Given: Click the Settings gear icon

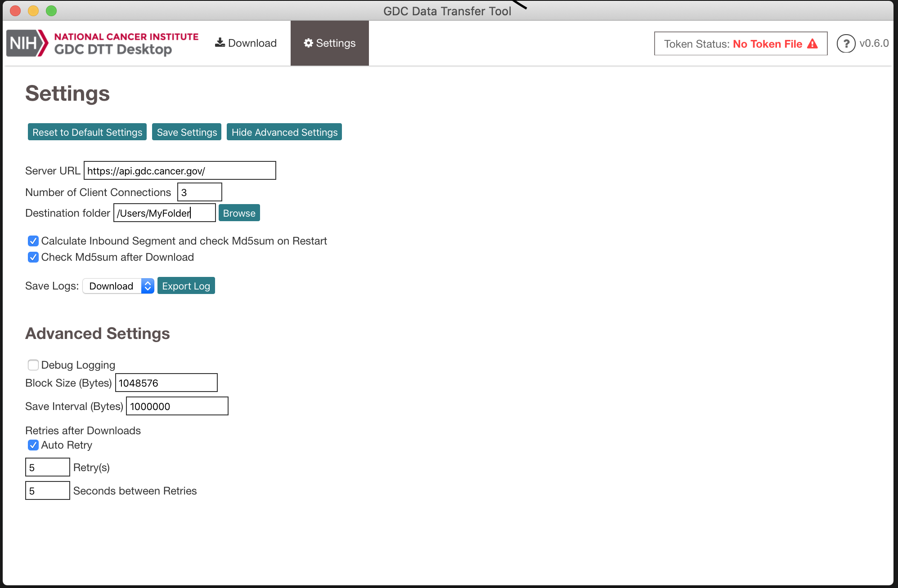Looking at the screenshot, I should (x=309, y=43).
